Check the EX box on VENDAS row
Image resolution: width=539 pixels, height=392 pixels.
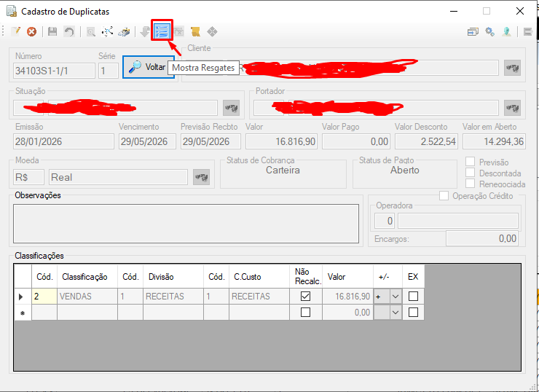[413, 296]
